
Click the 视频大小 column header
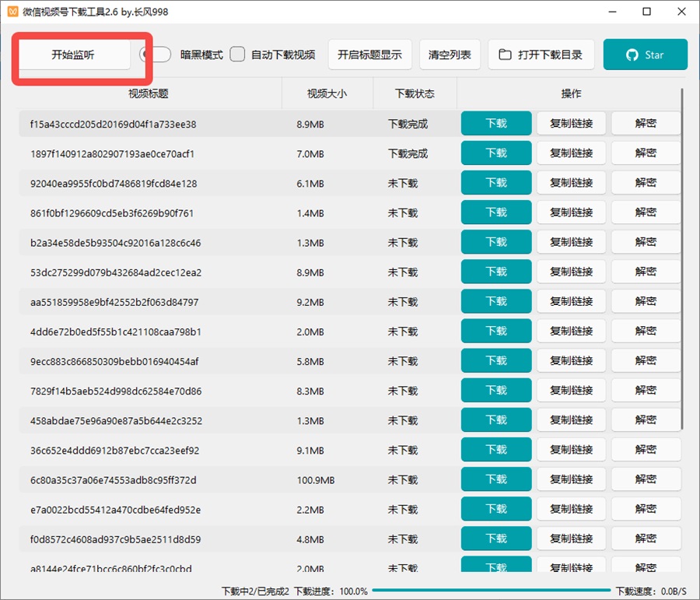coord(327,93)
